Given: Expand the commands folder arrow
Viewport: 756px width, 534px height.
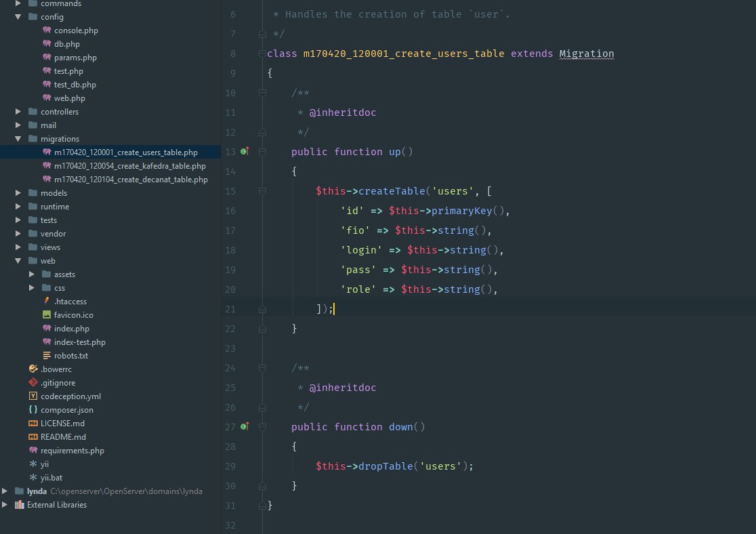Looking at the screenshot, I should click(18, 3).
